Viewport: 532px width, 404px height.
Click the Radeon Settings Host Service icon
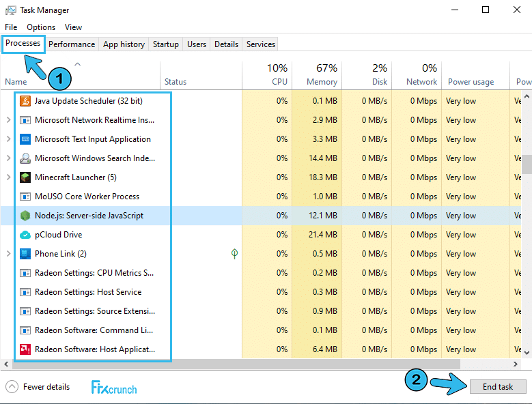click(x=25, y=292)
